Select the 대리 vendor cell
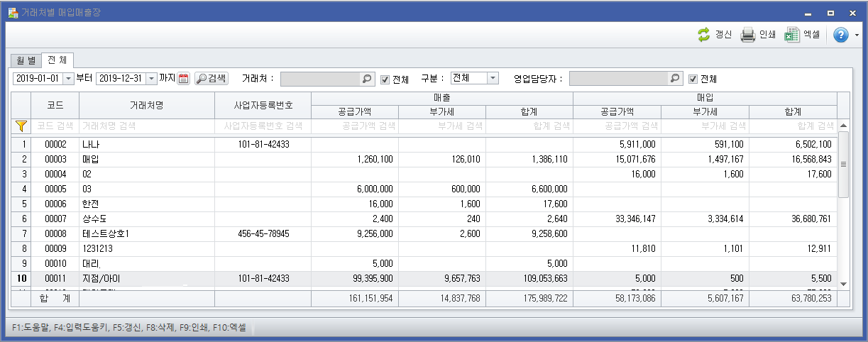This screenshot has width=868, height=342. pos(147,263)
